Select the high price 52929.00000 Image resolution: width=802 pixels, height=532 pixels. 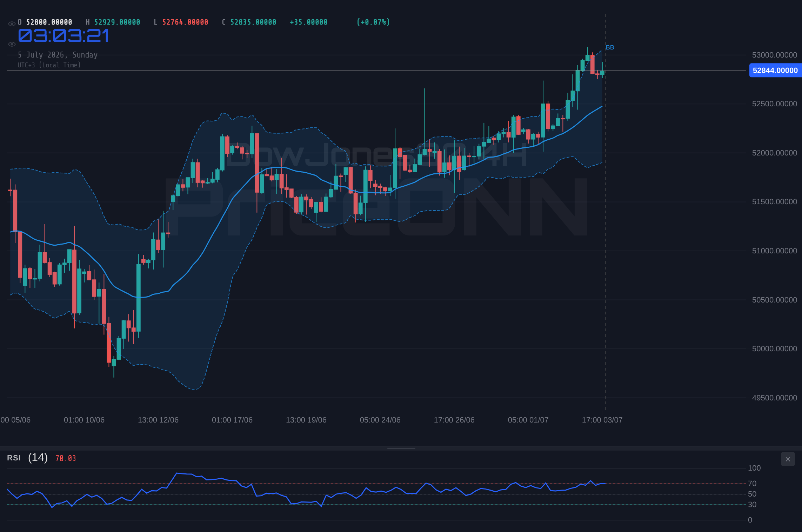(117, 22)
